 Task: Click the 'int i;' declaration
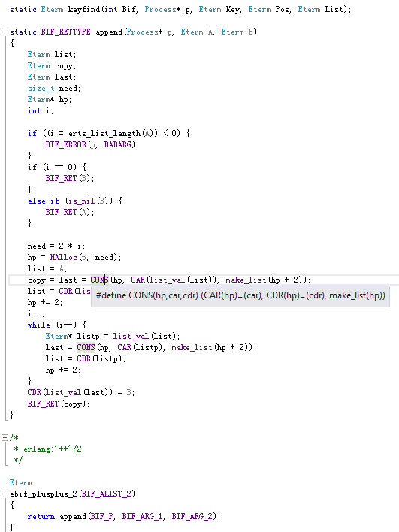41,111
